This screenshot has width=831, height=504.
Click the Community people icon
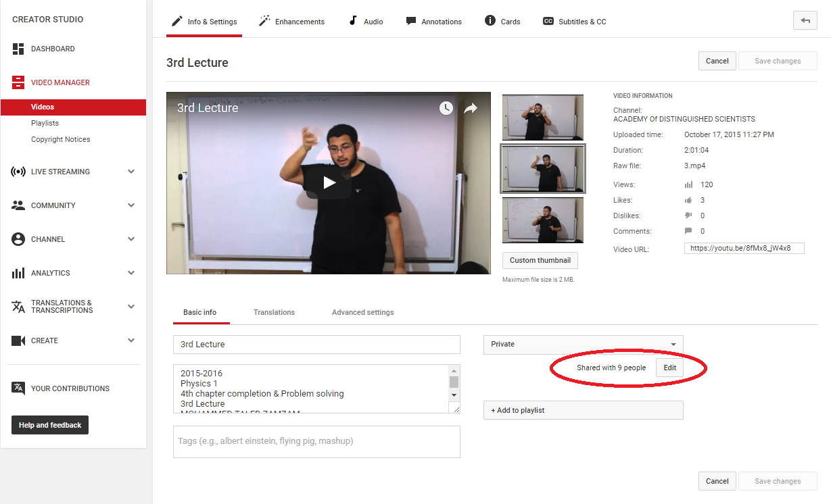(x=18, y=205)
